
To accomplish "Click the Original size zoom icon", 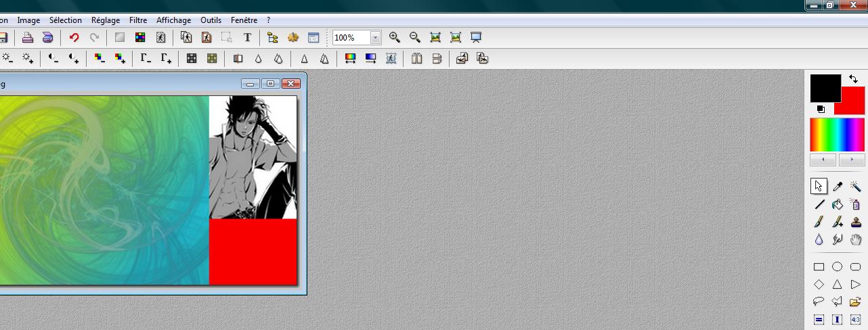I will coord(435,38).
